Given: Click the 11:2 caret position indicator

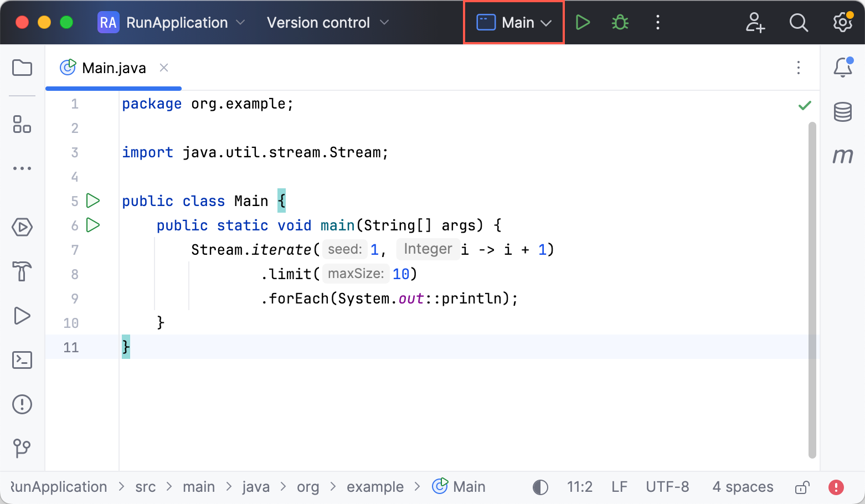Looking at the screenshot, I should (579, 487).
